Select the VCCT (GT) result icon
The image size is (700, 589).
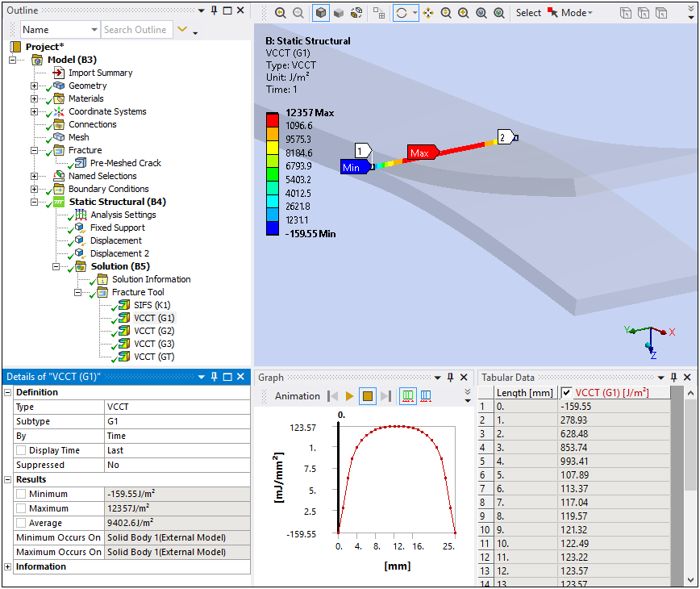point(124,357)
